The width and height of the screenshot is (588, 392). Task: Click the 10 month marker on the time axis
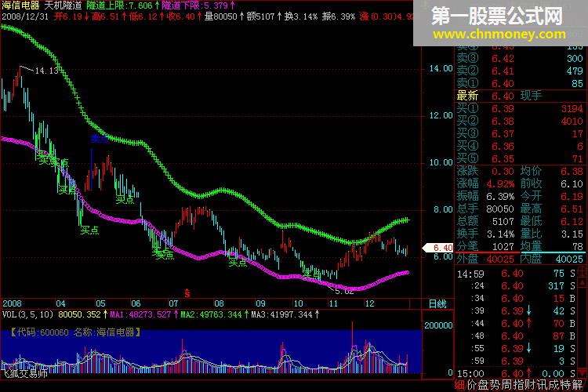[x=299, y=303]
